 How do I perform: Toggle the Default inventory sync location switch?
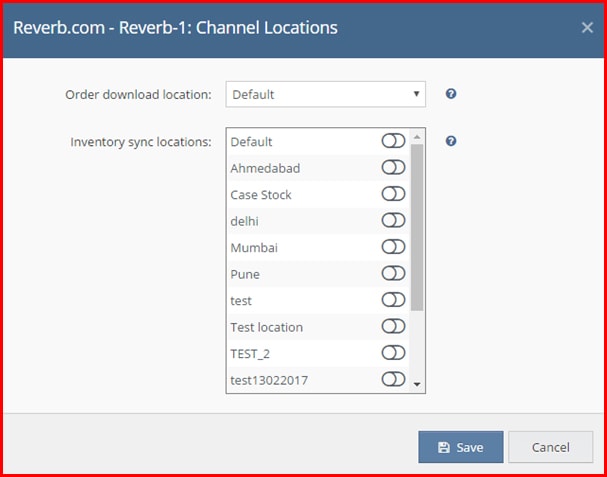pyautogui.click(x=393, y=141)
